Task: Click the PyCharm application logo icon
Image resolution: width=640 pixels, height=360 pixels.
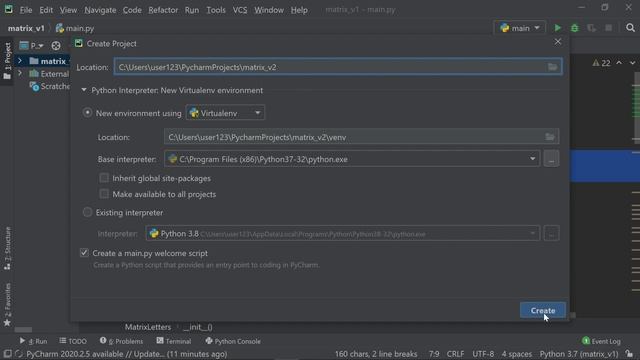Action: tap(9, 9)
